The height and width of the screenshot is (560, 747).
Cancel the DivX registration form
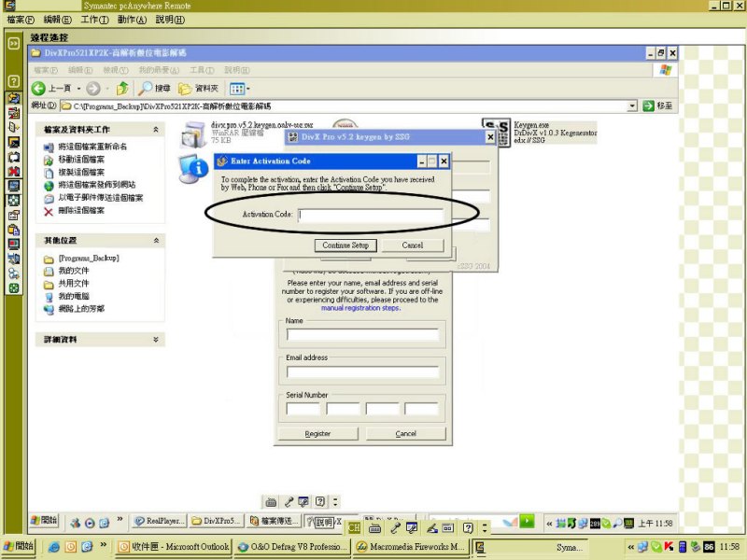click(x=406, y=433)
